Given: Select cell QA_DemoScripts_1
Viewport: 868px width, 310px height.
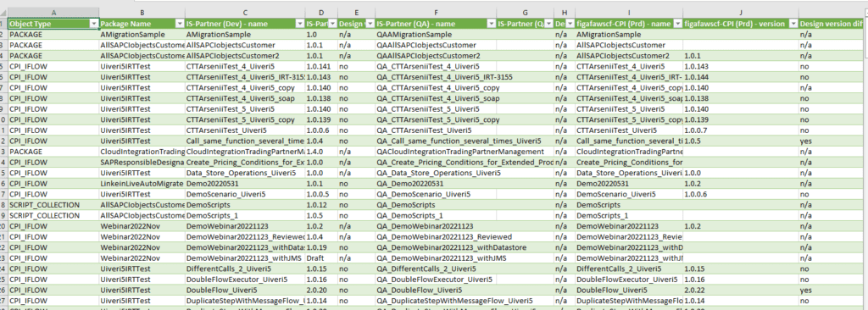Looking at the screenshot, I should 436,216.
